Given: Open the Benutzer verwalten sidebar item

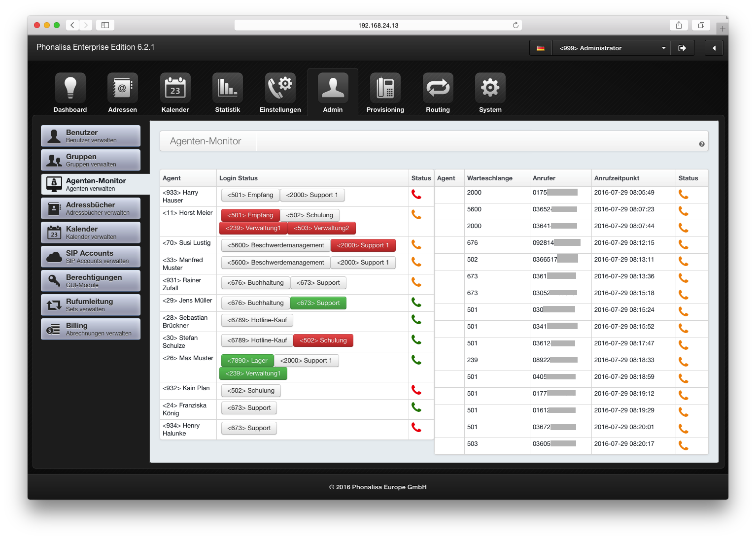Looking at the screenshot, I should pos(91,136).
